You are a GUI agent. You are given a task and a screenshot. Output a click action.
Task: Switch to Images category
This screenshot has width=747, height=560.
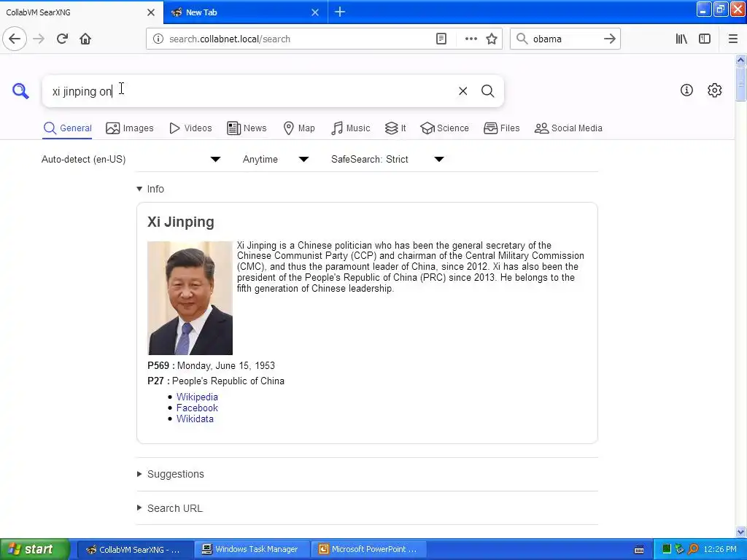(x=130, y=128)
